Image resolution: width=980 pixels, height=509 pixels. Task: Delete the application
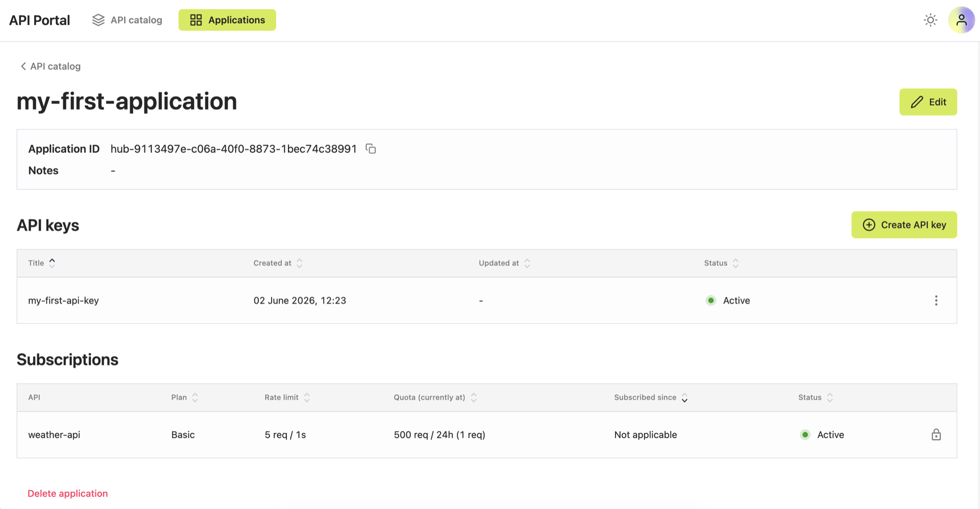[x=67, y=493]
